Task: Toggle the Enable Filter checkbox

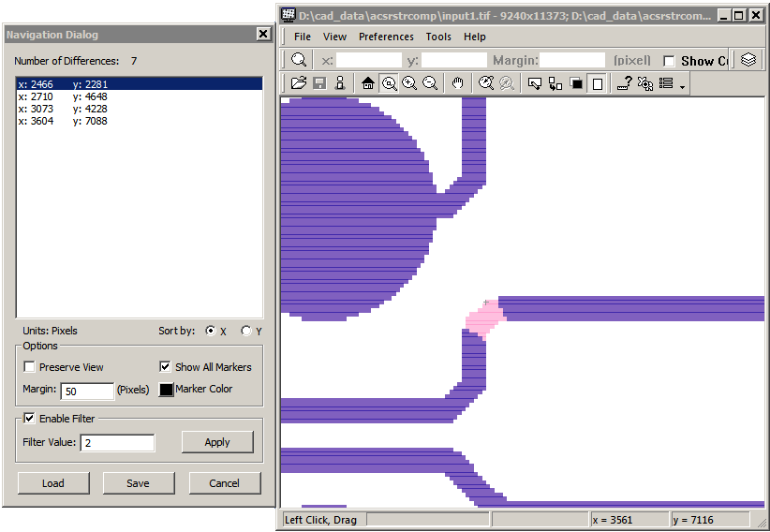Action: pyautogui.click(x=29, y=418)
